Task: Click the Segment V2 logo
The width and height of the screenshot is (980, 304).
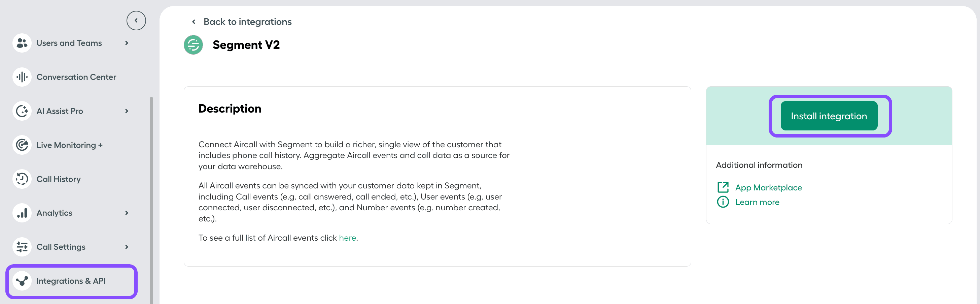Action: [x=193, y=44]
